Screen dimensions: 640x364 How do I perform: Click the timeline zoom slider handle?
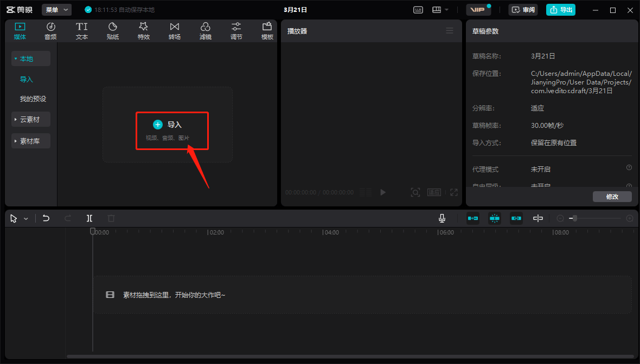pyautogui.click(x=575, y=218)
